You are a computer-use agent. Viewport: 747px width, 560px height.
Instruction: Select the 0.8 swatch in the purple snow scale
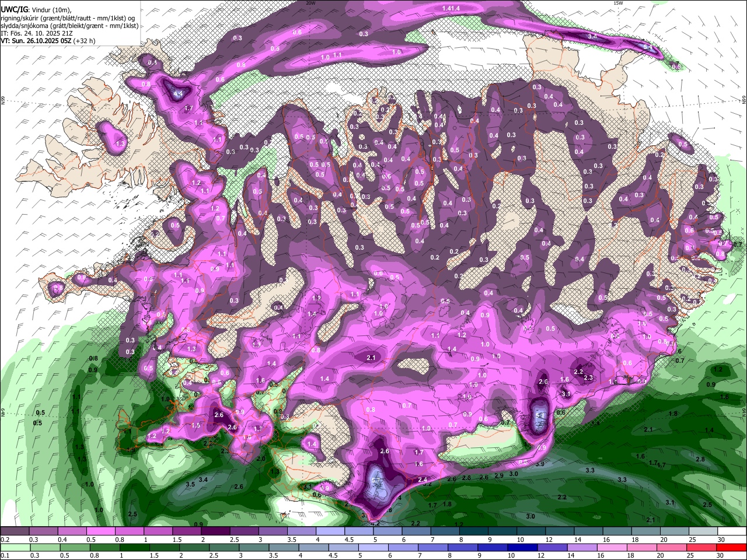[130, 531]
